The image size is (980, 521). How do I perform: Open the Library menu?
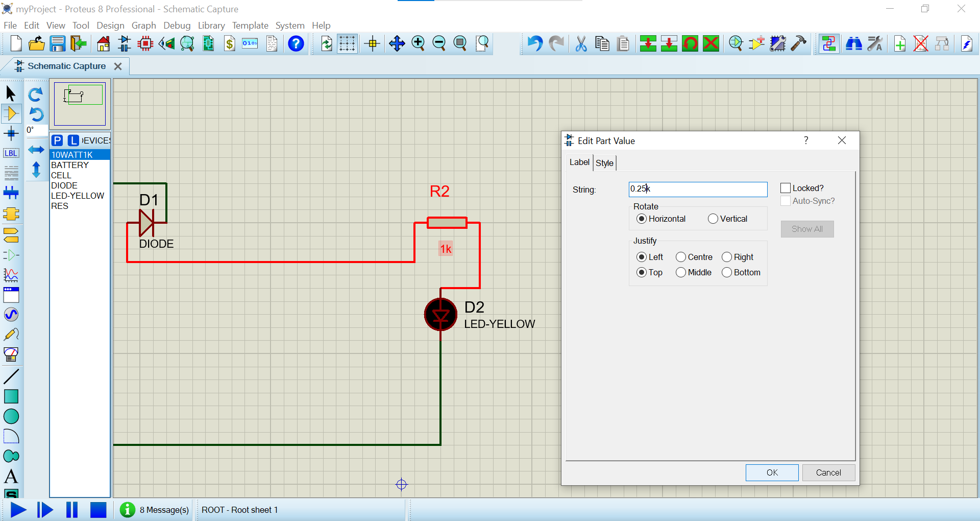coord(211,26)
